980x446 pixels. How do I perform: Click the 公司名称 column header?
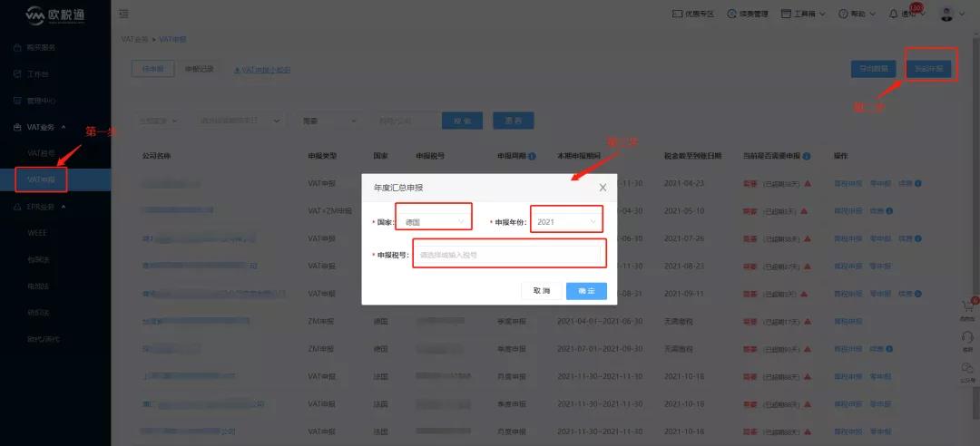(156, 156)
